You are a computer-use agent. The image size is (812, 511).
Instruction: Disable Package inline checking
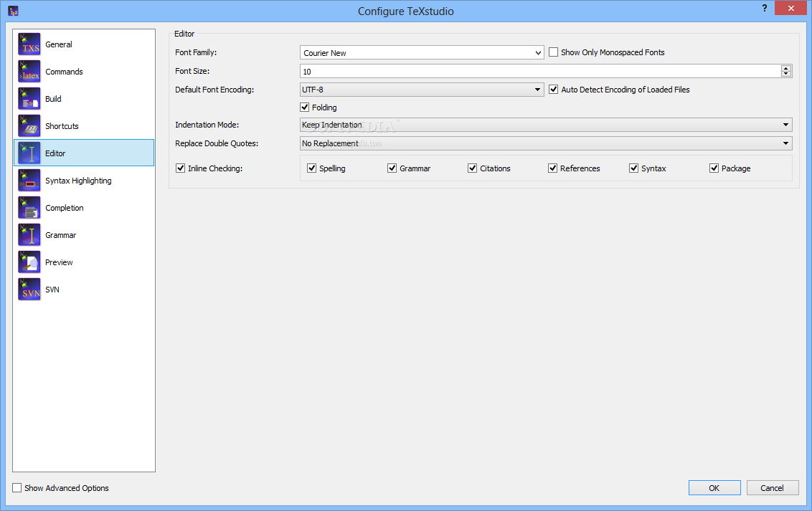pyautogui.click(x=714, y=168)
